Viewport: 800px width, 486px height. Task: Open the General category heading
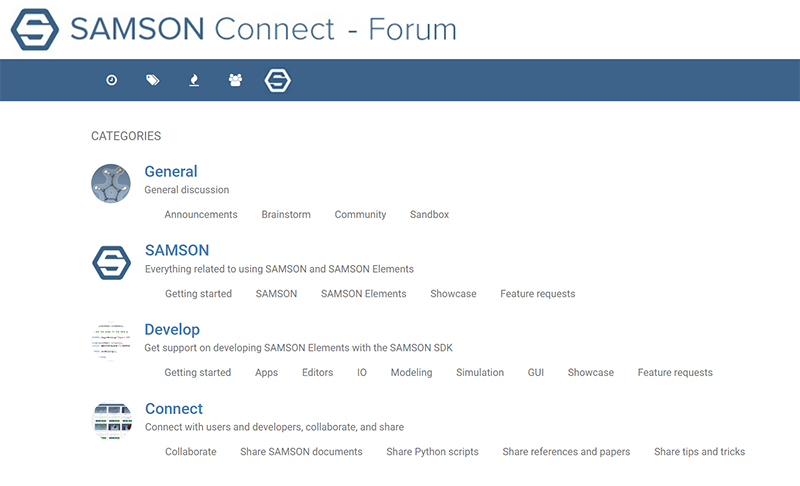coord(170,171)
